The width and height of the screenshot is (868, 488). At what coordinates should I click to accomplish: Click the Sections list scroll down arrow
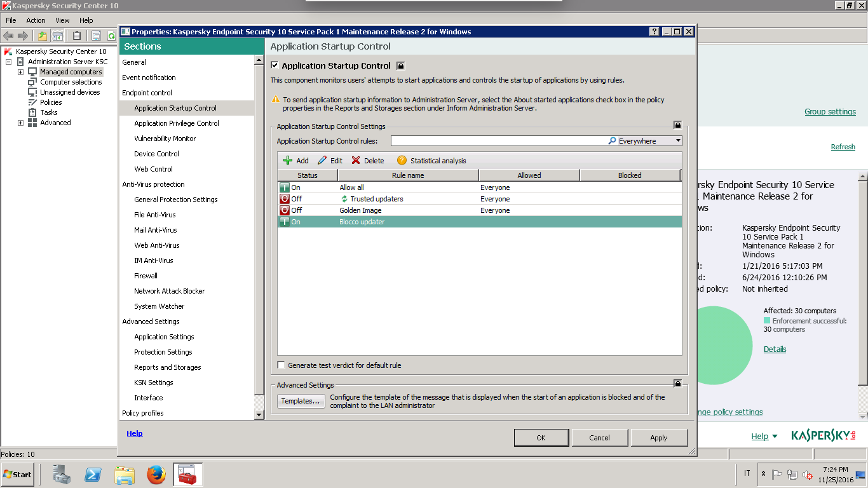[259, 415]
